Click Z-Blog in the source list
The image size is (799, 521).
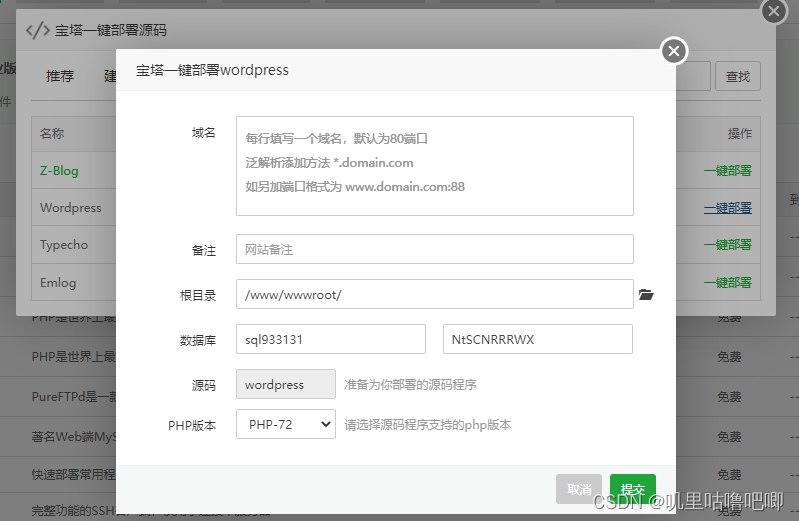[59, 171]
